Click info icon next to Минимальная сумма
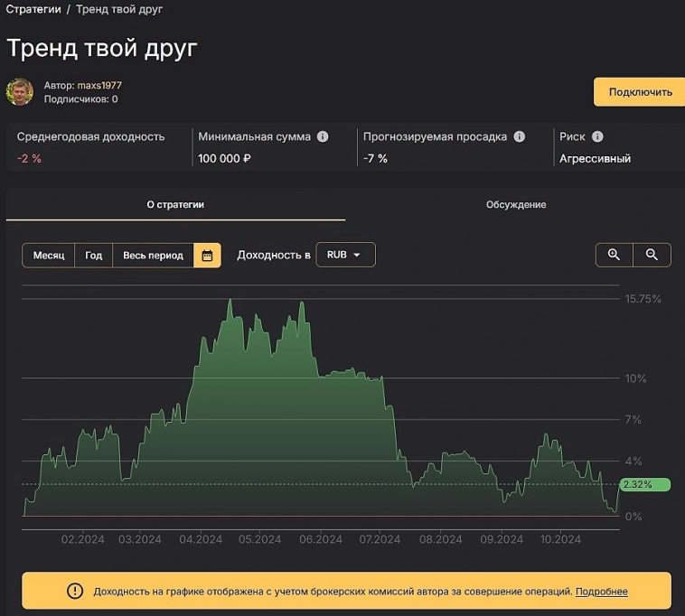685x616 pixels. pyautogui.click(x=323, y=137)
